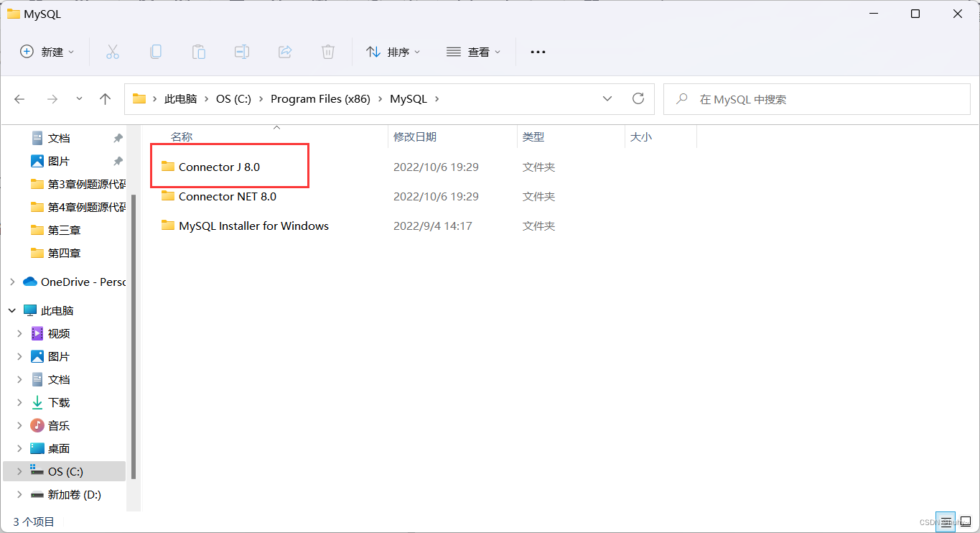
Task: Expand address bar history dropdown
Action: click(607, 99)
